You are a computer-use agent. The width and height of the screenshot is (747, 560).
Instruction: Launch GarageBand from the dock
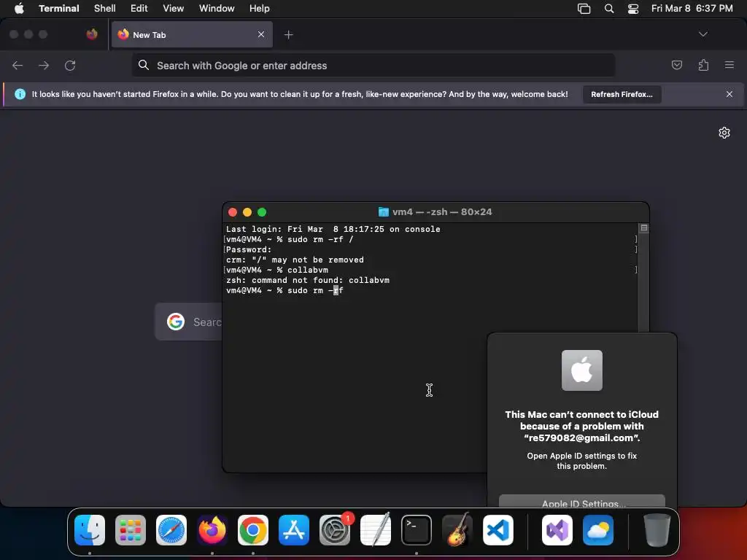coord(457,529)
